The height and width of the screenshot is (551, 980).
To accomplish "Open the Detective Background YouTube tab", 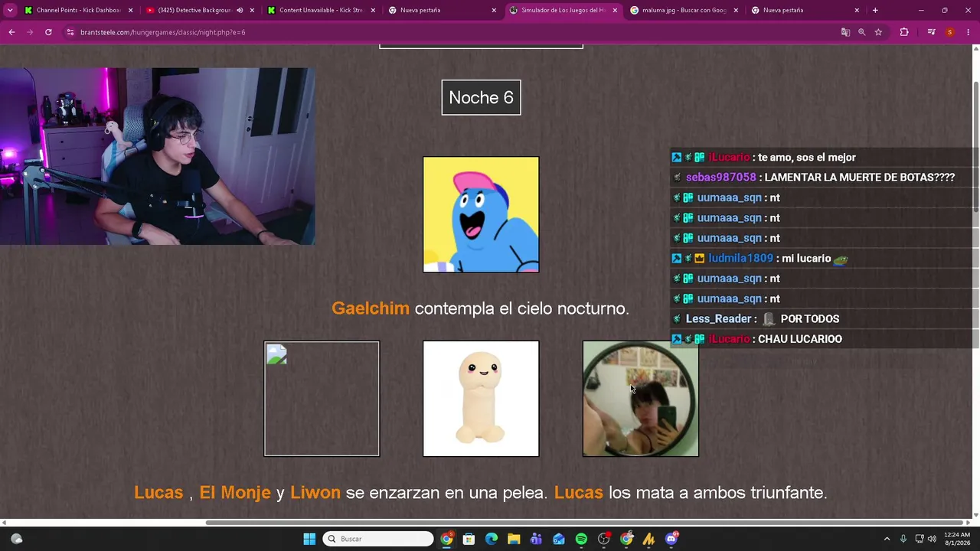I will click(x=194, y=10).
